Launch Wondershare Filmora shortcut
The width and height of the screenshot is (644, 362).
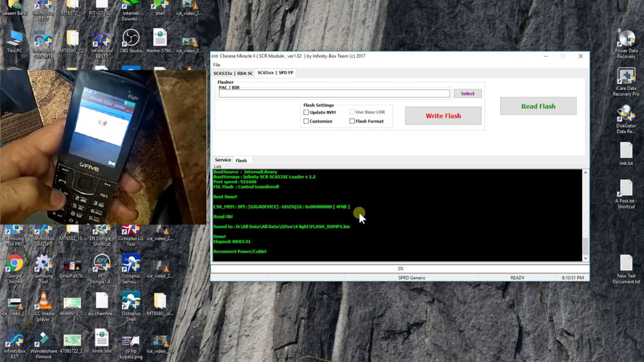coord(44,344)
